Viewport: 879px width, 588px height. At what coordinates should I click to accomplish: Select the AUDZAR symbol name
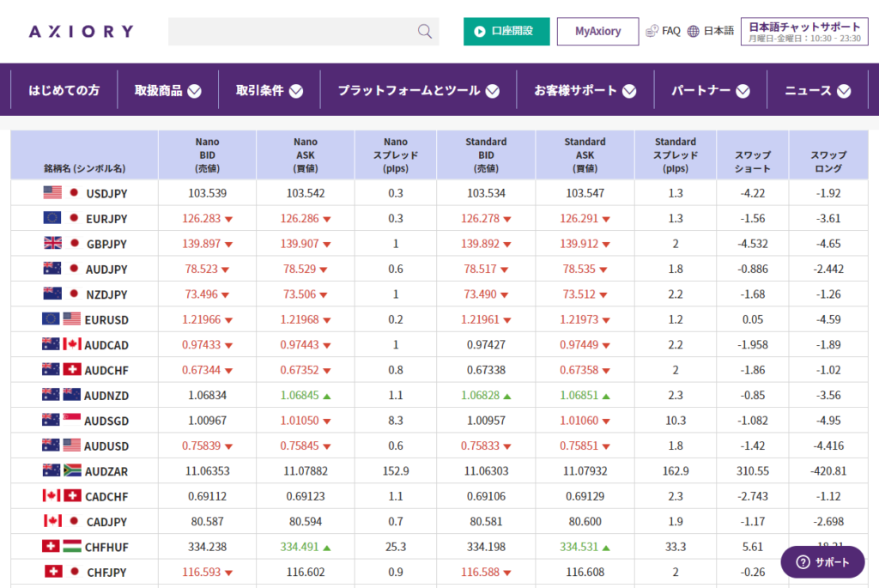point(106,471)
